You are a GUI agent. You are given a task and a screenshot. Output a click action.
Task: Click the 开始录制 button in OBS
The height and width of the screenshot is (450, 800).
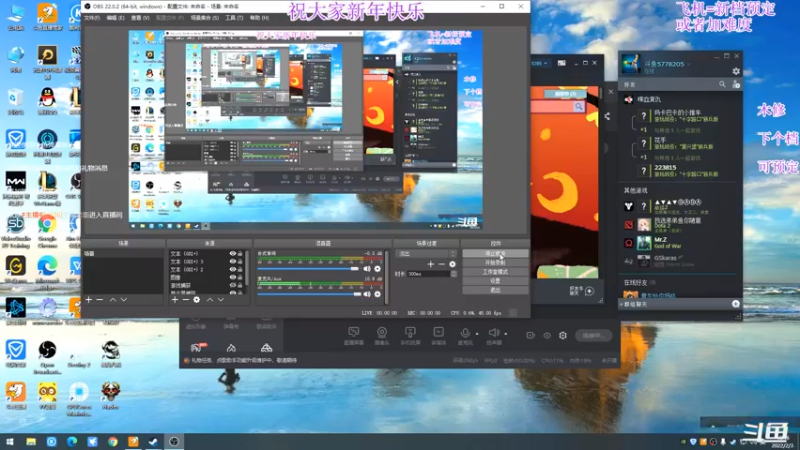pos(495,263)
